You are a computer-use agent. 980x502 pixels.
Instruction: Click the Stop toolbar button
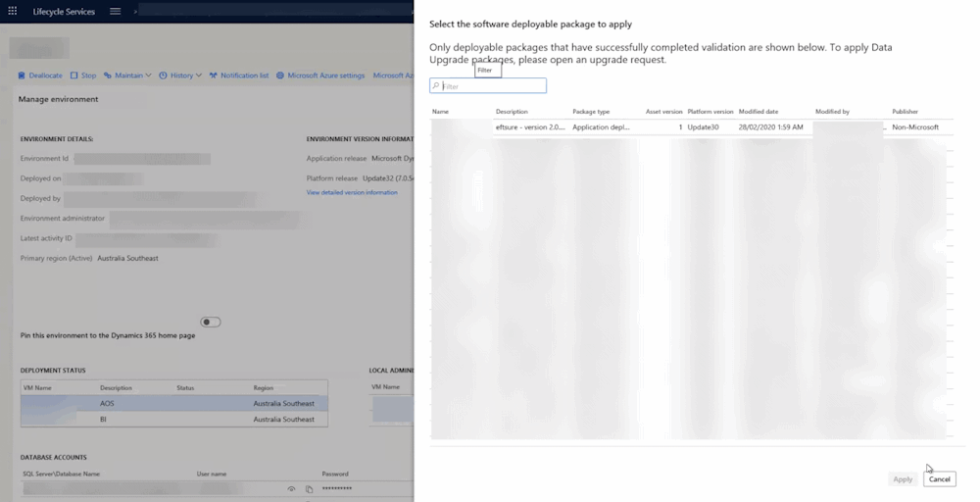click(83, 75)
